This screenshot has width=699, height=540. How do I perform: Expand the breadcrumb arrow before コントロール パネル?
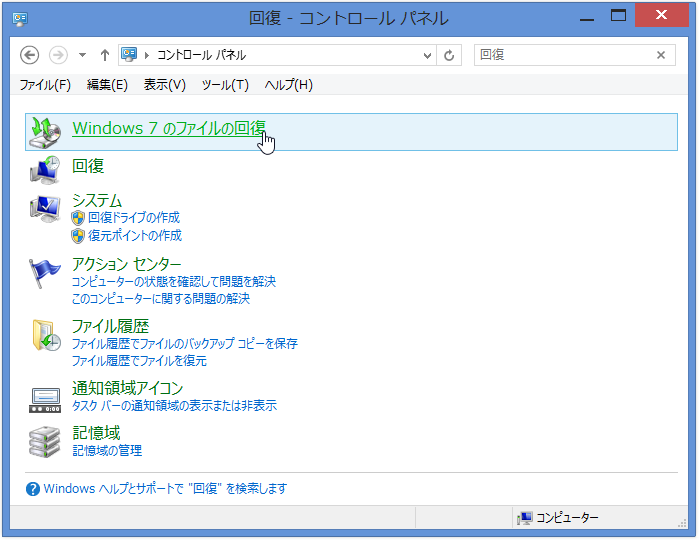(x=147, y=55)
